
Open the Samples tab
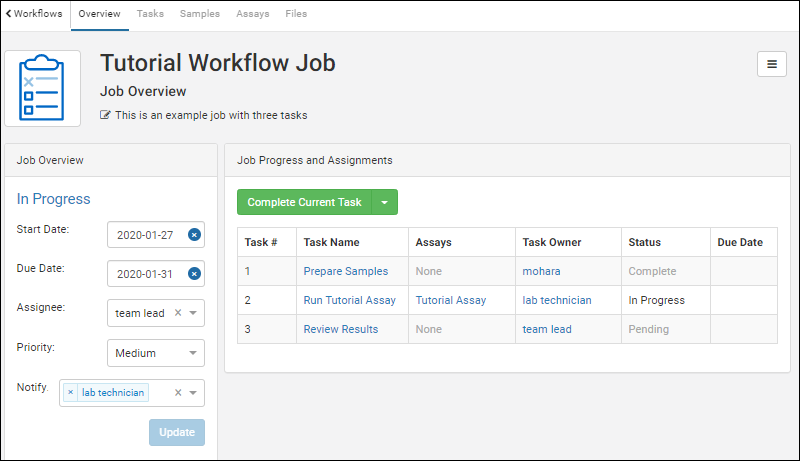coord(200,14)
